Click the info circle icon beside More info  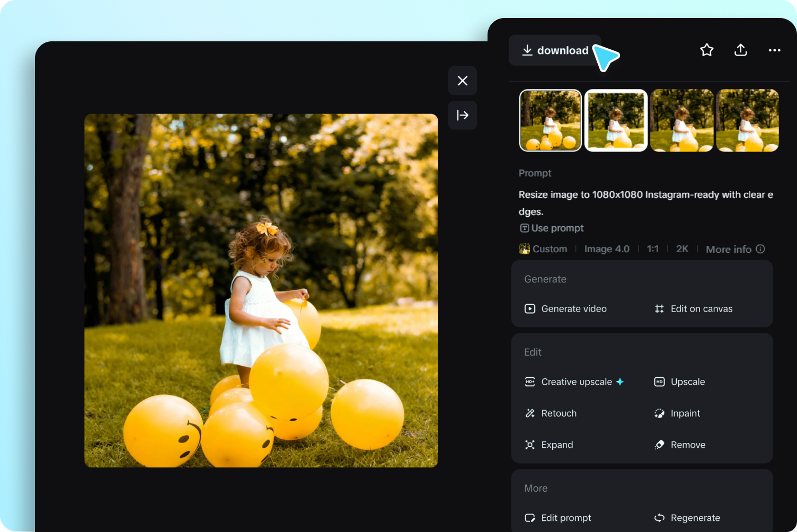(x=760, y=249)
